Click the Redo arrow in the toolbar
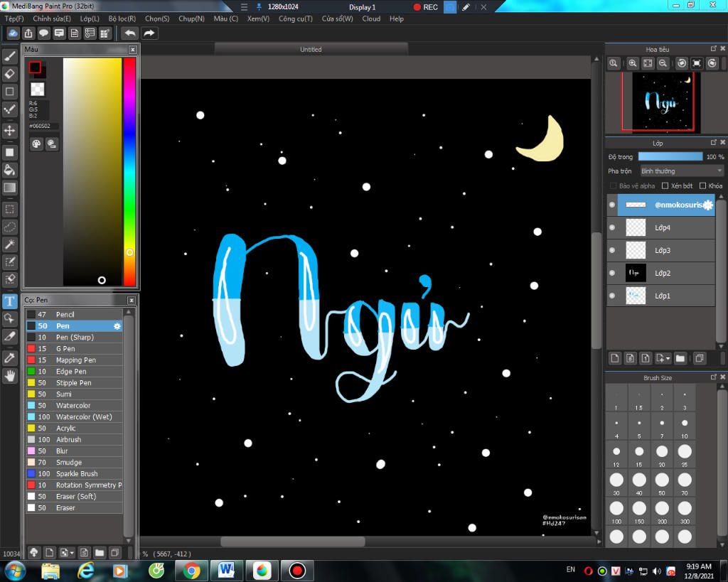Screen dimensions: 728x582 click(149, 33)
